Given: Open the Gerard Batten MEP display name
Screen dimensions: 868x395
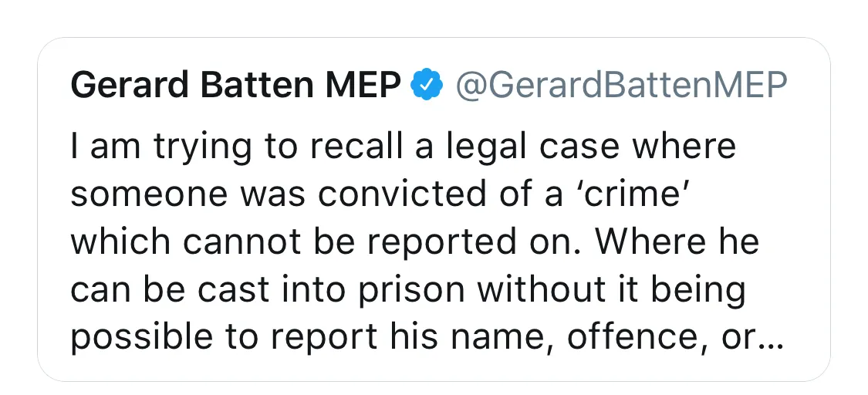Looking at the screenshot, I should 235,85.
